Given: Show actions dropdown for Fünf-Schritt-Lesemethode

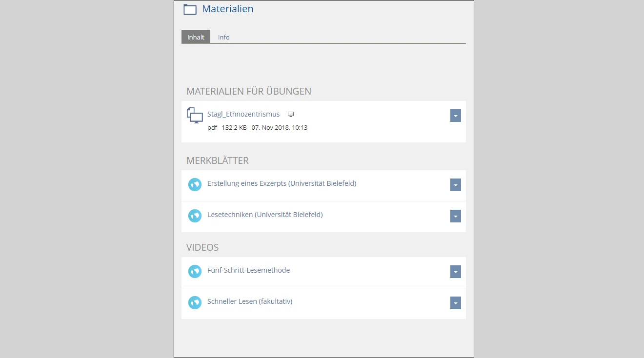Looking at the screenshot, I should (x=455, y=272).
